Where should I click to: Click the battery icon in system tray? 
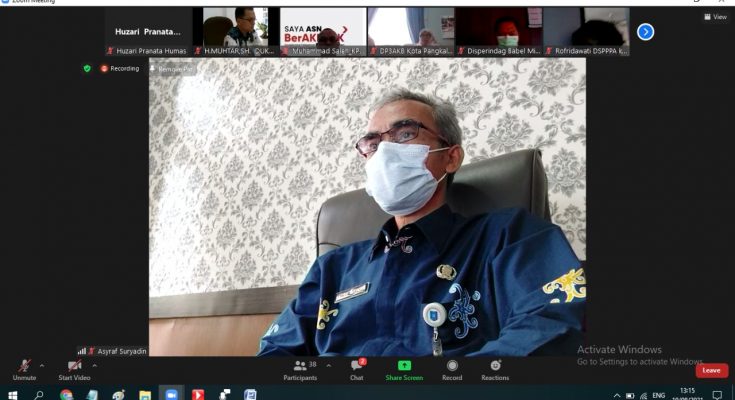(630, 396)
